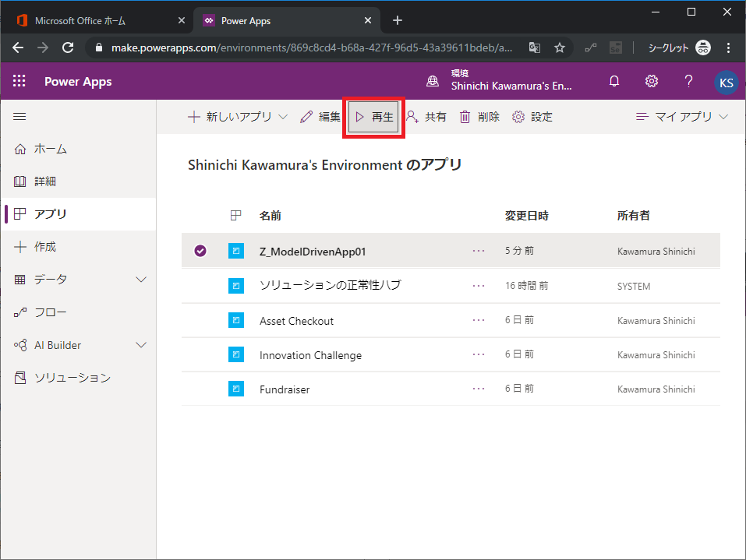
Task: Go back in browser history
Action: click(18, 48)
